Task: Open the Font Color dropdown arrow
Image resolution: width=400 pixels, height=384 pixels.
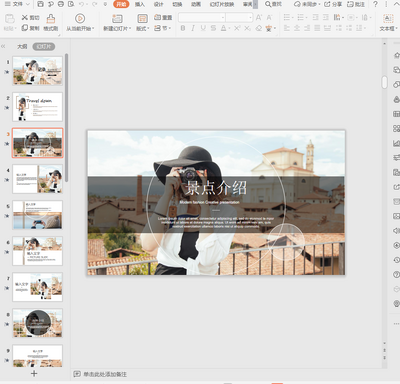Action: coord(229,29)
